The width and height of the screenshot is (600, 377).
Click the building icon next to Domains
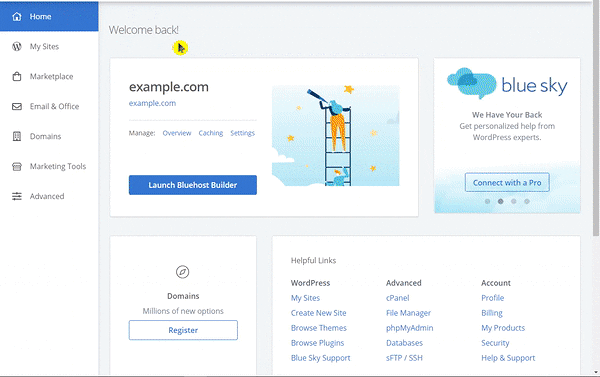[16, 136]
